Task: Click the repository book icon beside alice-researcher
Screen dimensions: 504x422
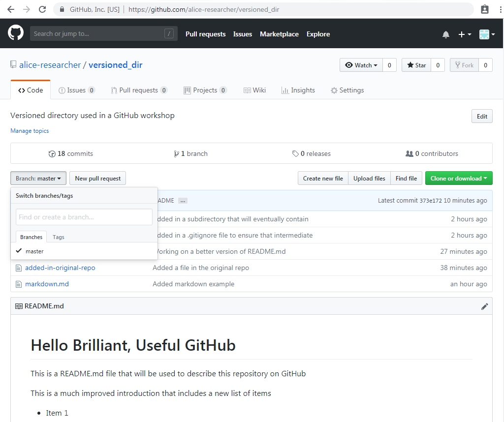Action: [12, 64]
